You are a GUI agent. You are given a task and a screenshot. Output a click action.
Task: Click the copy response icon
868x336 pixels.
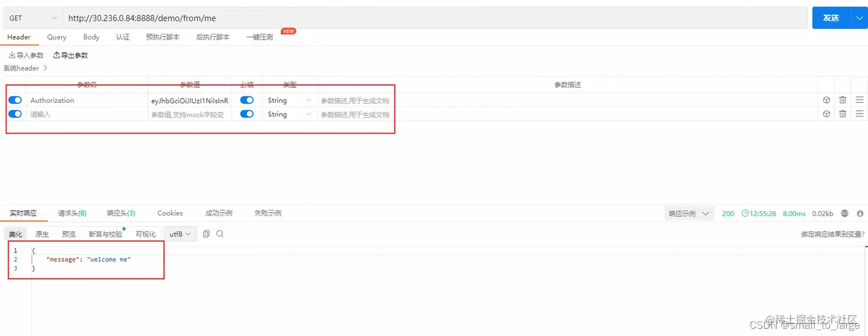(x=206, y=234)
